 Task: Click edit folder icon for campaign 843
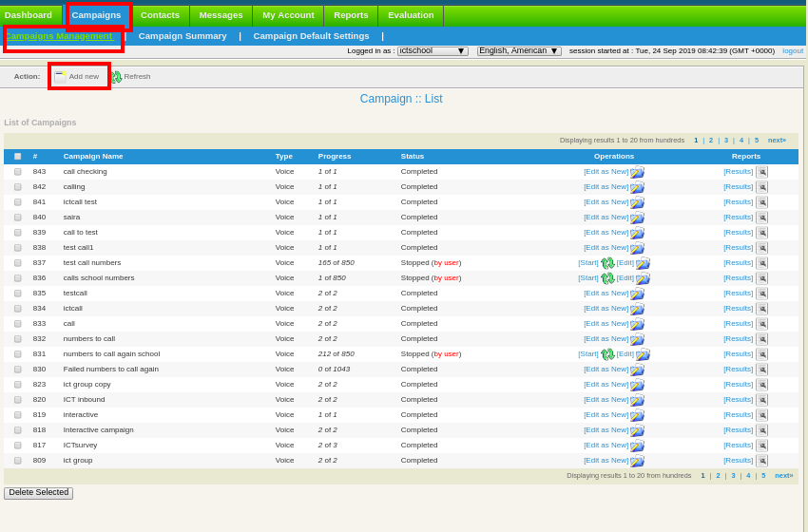click(637, 172)
